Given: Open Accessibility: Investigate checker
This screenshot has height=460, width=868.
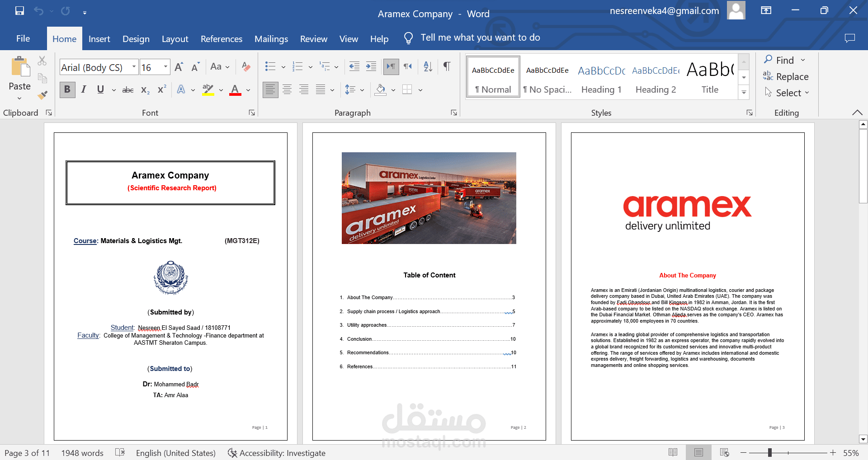Looking at the screenshot, I should click(x=277, y=453).
